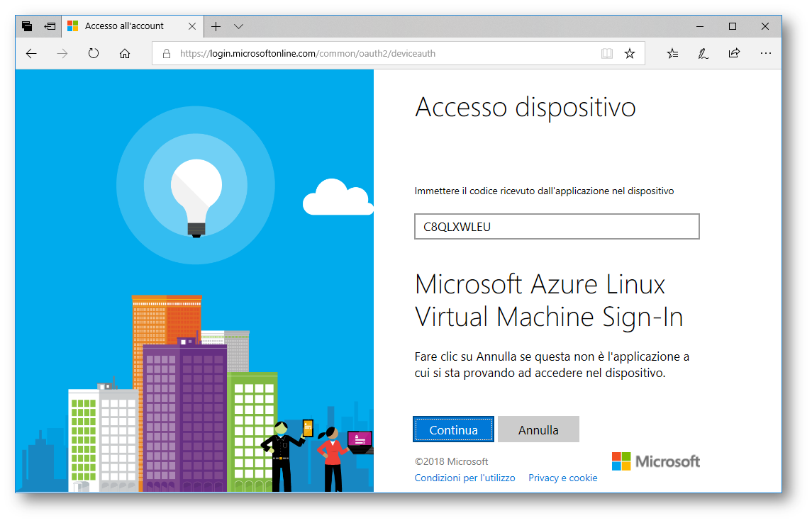Go to the Home page icon
Image resolution: width=812 pixels, height=523 pixels.
(125, 53)
